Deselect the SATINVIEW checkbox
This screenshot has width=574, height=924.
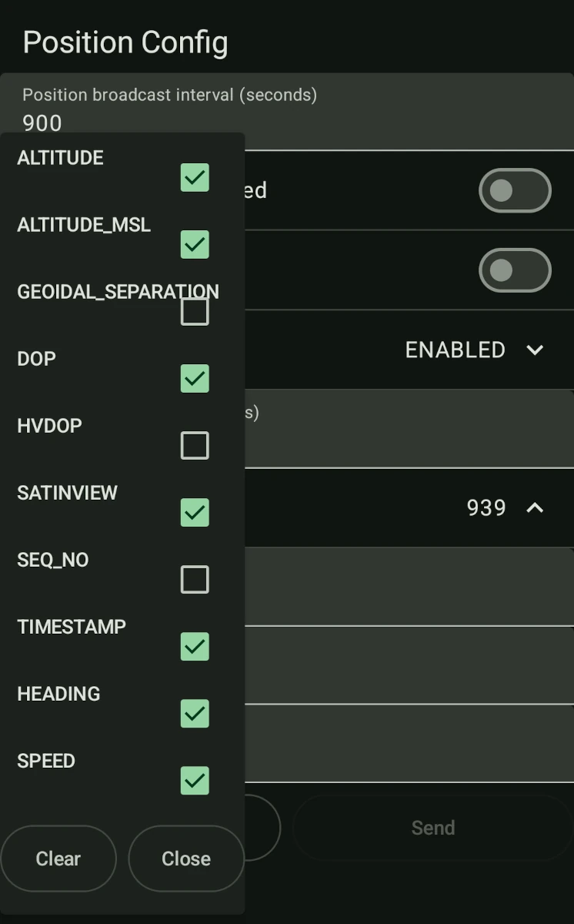point(195,512)
